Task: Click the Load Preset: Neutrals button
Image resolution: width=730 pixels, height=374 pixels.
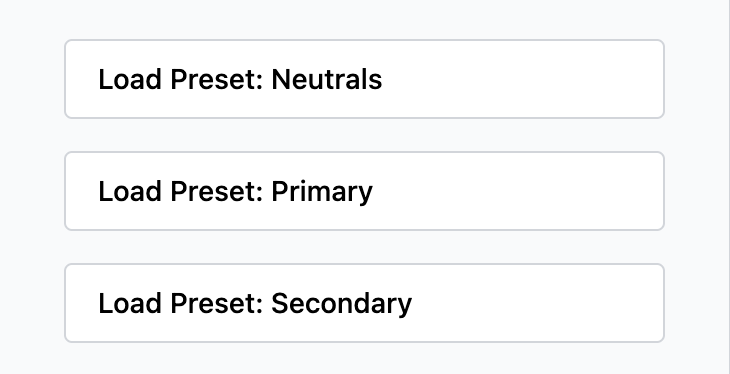Action: tap(364, 79)
